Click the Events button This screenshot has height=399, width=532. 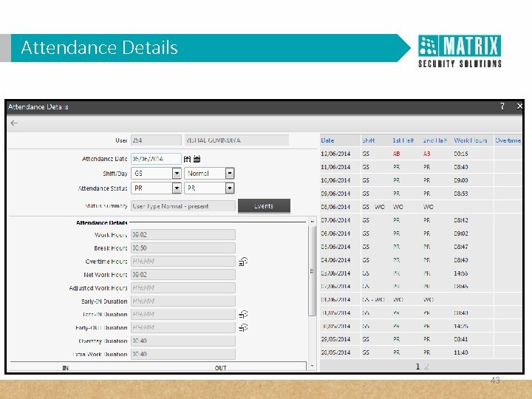click(264, 206)
